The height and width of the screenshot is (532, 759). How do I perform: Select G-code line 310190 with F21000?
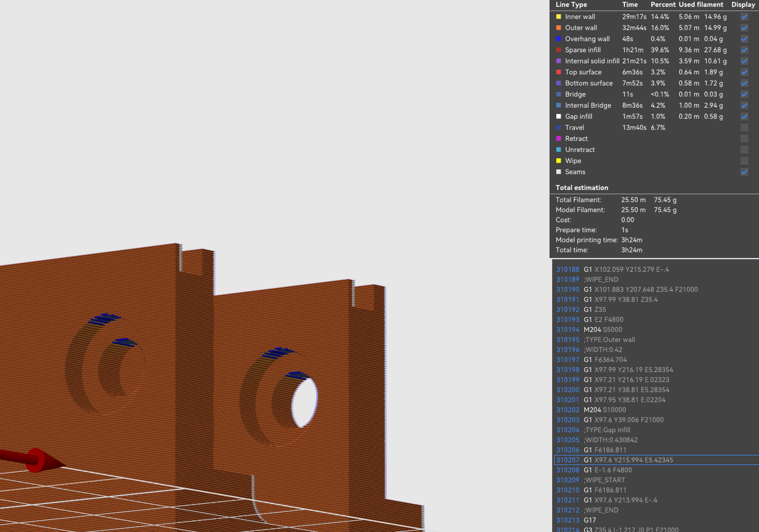click(657, 290)
